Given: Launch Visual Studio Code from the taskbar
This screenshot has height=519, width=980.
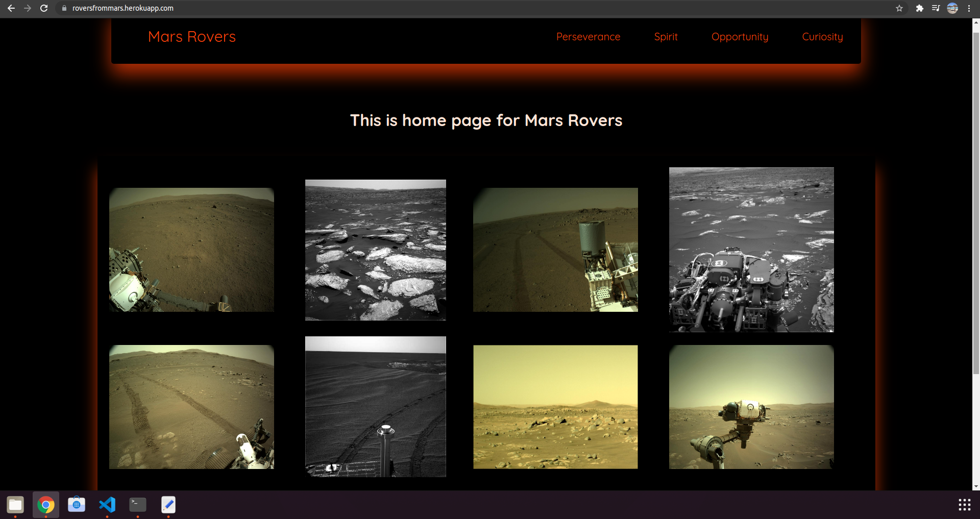Looking at the screenshot, I should tap(107, 505).
